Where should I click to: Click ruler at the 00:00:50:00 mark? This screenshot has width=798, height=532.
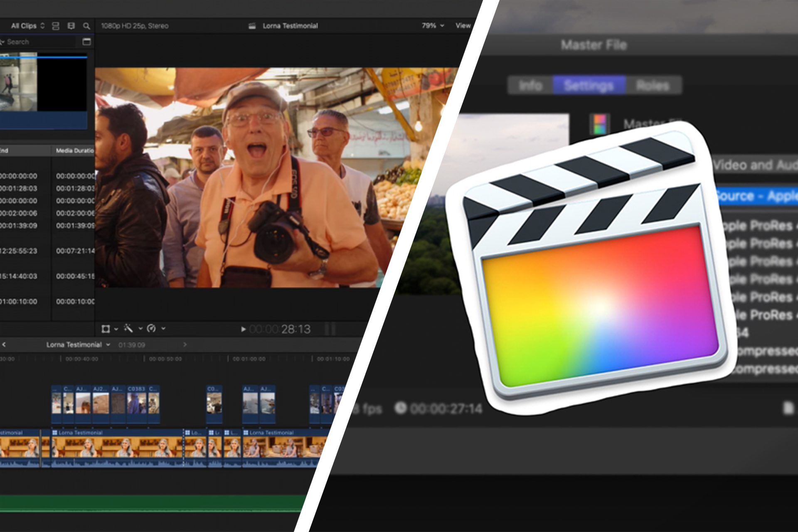point(165,359)
